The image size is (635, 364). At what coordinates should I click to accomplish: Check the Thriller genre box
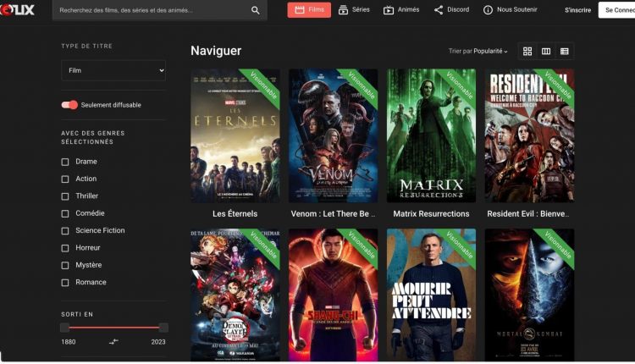[x=65, y=196]
